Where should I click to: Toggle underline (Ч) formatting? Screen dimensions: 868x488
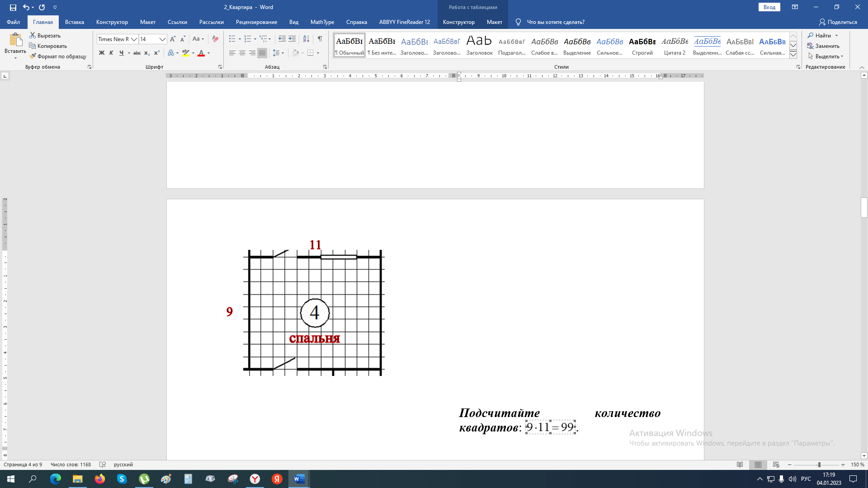[121, 53]
